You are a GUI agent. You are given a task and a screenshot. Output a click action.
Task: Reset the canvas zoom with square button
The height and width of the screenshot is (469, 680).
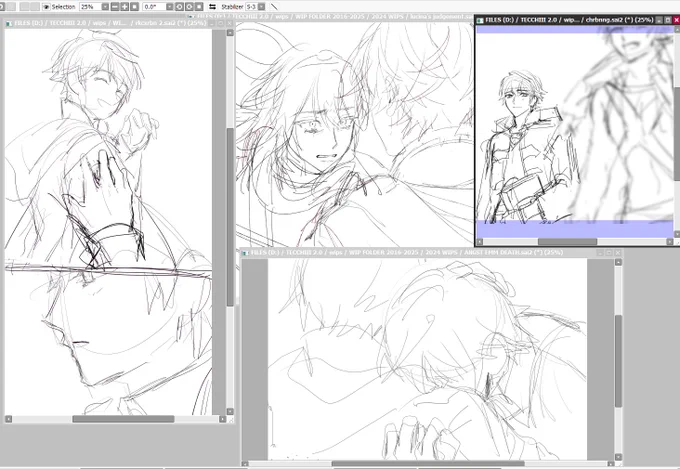[134, 7]
